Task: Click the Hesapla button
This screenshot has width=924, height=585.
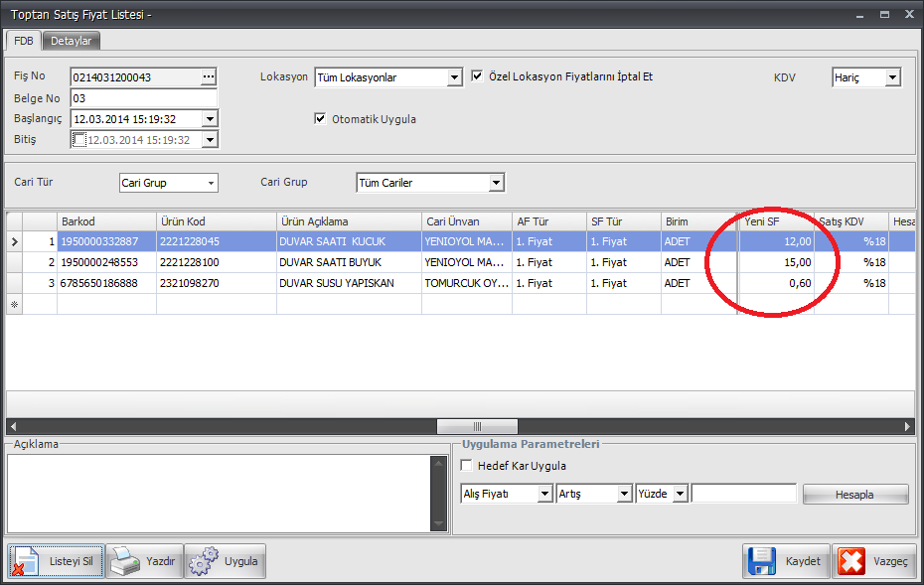Action: pyautogui.click(x=855, y=495)
